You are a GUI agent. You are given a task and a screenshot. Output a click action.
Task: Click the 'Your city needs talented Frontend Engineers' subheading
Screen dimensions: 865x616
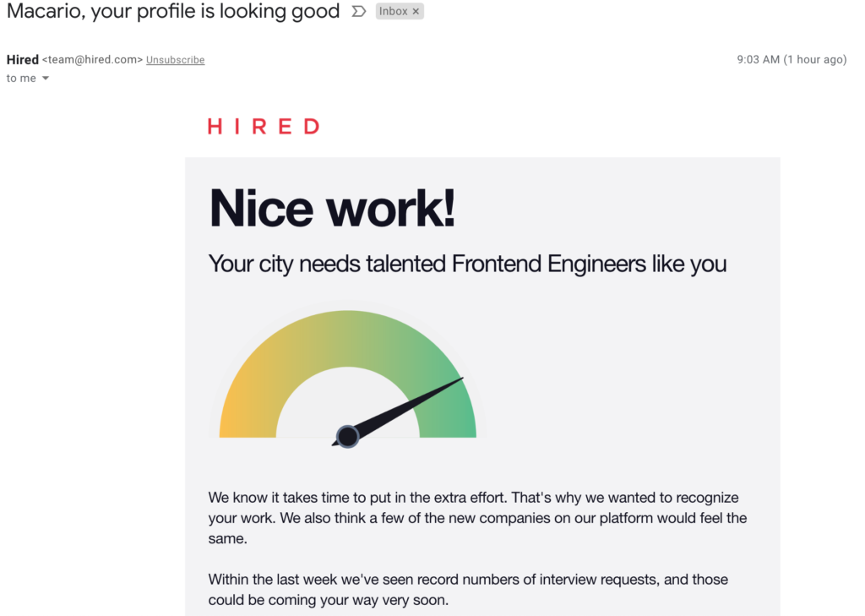tap(467, 264)
